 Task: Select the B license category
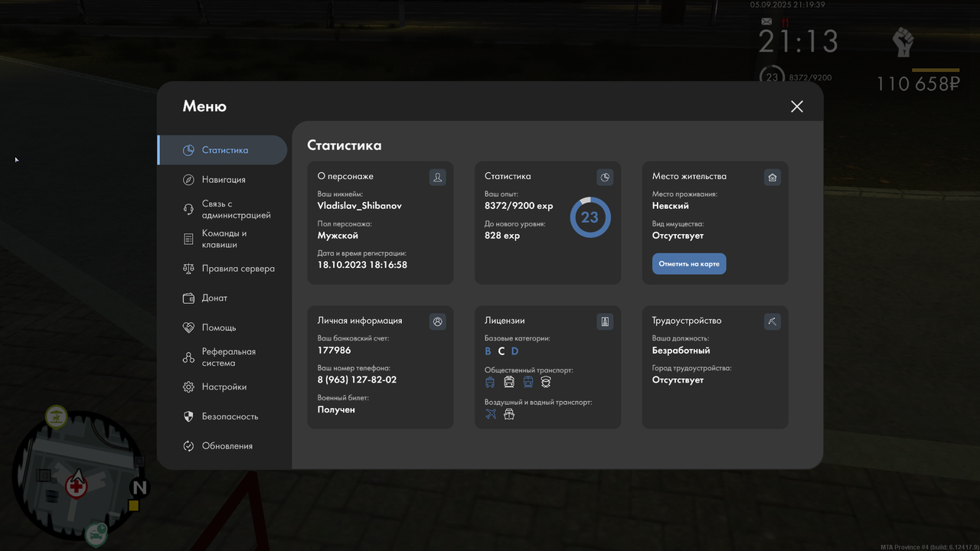coord(488,351)
